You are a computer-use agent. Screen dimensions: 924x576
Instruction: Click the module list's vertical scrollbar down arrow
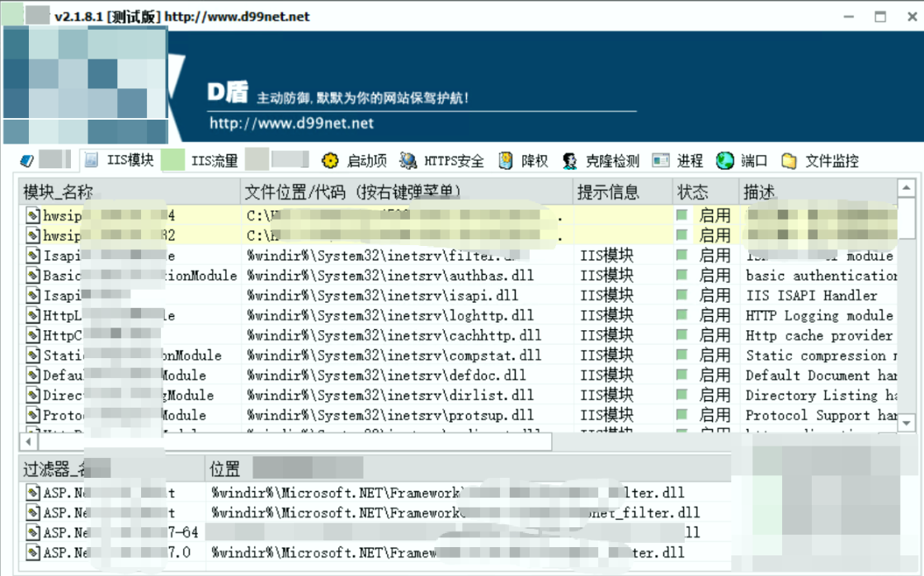click(907, 423)
